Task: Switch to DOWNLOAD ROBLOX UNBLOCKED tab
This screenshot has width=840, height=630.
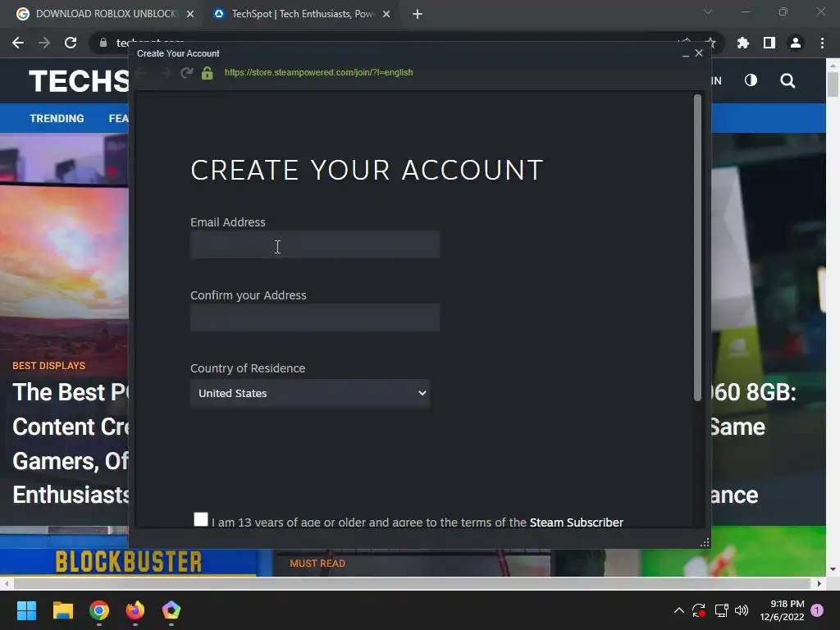Action: point(106,14)
